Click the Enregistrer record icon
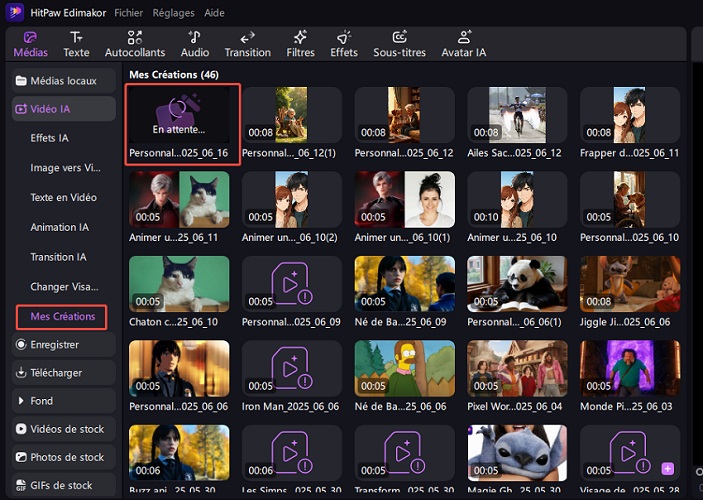Screen dimensions: 703x500 pos(21,344)
